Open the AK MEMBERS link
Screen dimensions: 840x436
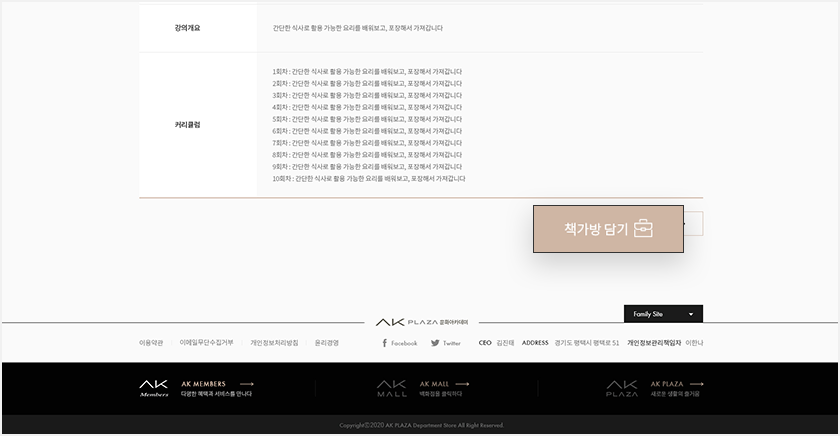tap(204, 384)
